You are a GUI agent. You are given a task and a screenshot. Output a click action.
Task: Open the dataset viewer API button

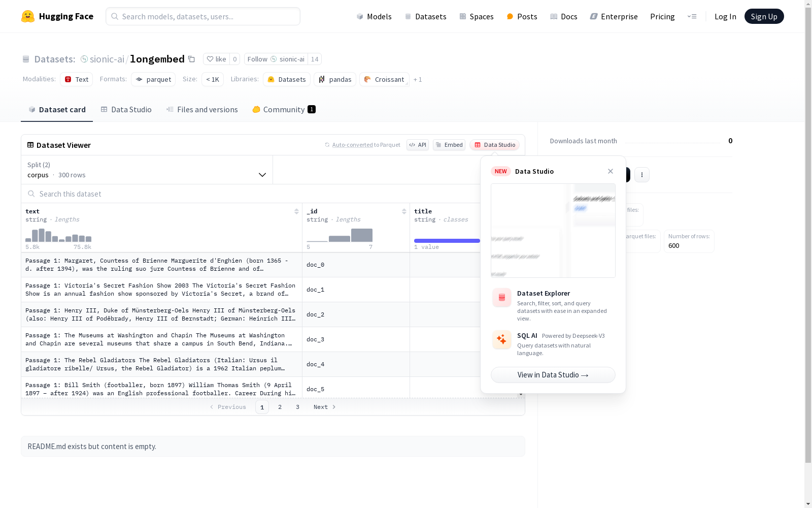[x=418, y=145]
